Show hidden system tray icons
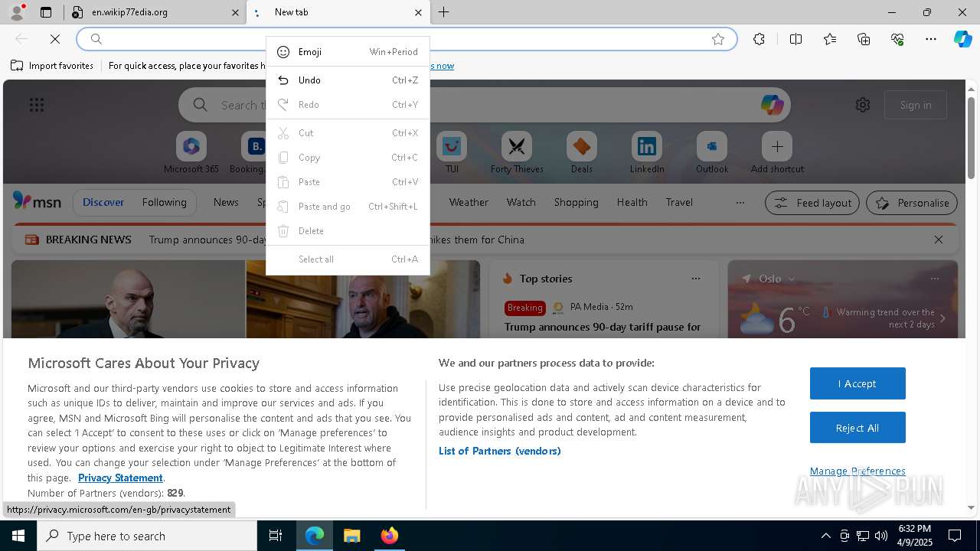This screenshot has height=551, width=980. tap(825, 536)
